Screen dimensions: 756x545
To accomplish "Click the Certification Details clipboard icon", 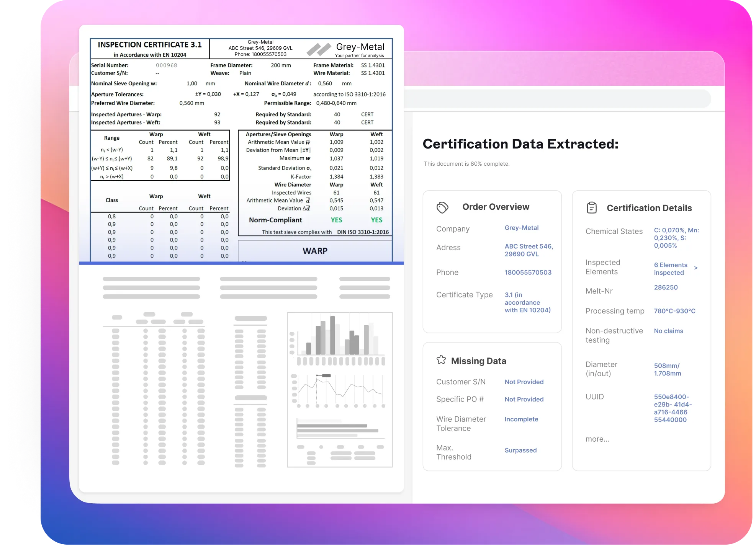I will 592,208.
